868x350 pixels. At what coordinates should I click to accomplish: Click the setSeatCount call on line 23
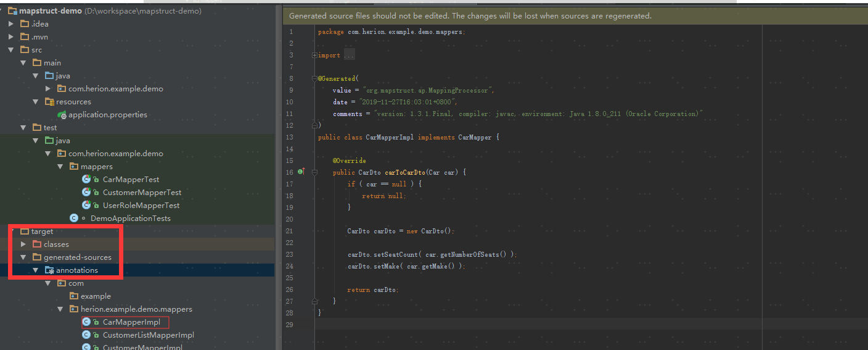coord(395,254)
